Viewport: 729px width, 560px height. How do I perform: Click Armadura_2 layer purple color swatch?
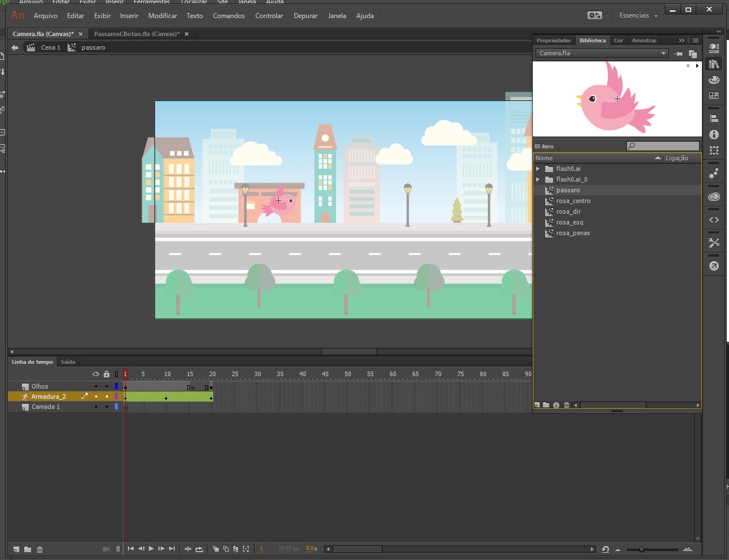coord(117,396)
